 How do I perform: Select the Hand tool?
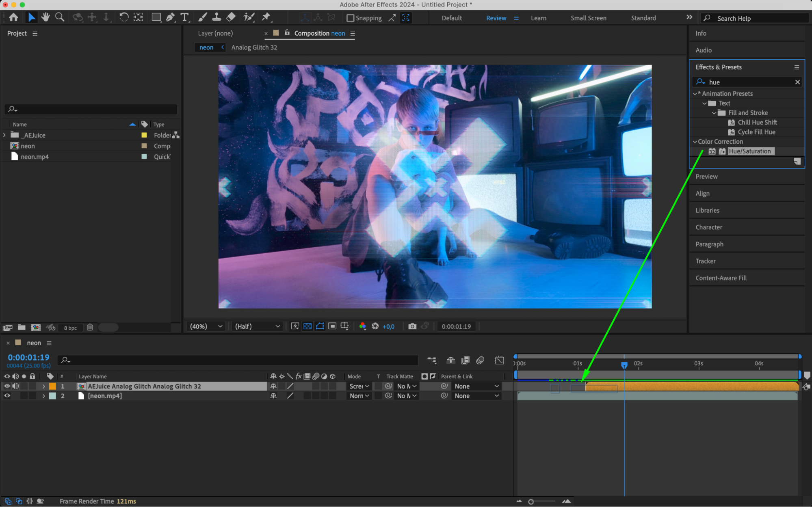click(x=45, y=17)
